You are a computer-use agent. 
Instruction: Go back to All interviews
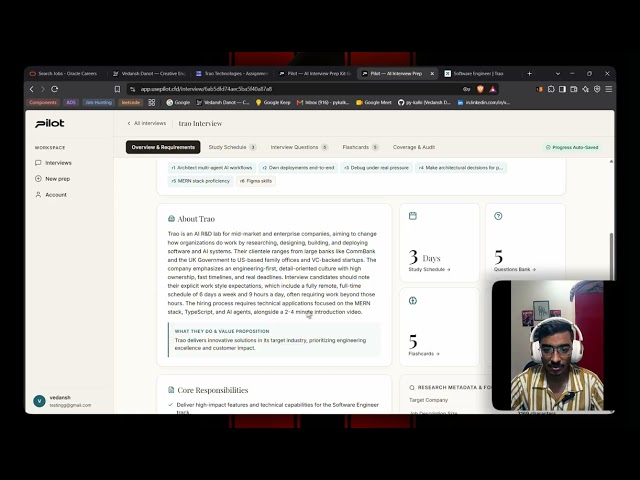(147, 123)
